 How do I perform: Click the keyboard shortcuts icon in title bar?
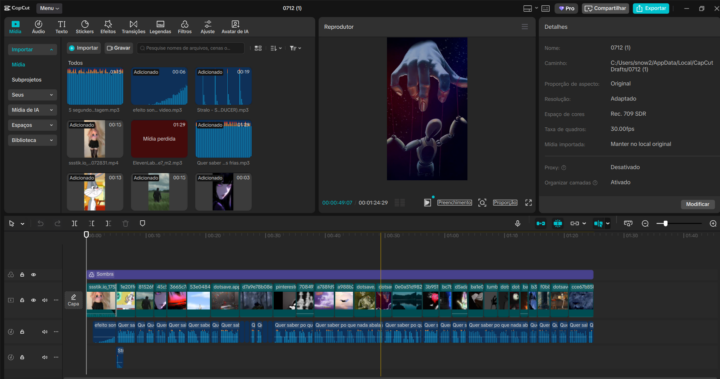tap(546, 8)
